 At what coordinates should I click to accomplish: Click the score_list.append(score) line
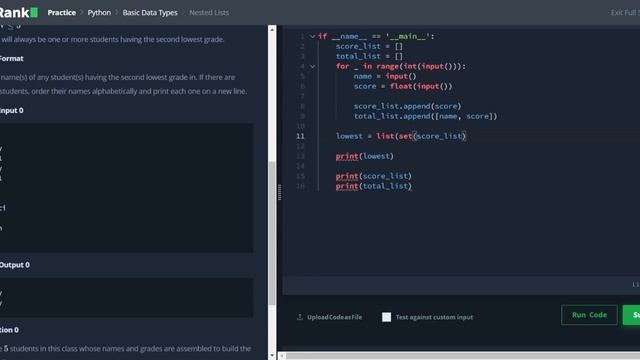pyautogui.click(x=407, y=106)
